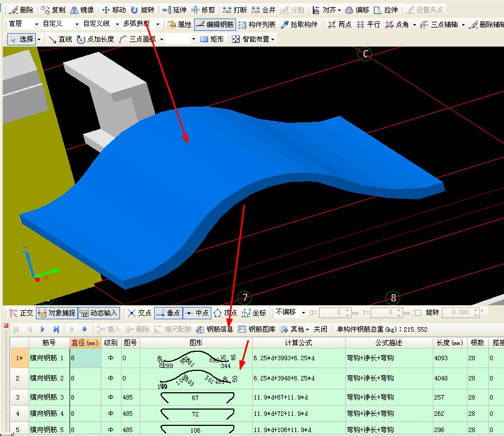Click the 偏移 (Offset) tool
504x436 pixels.
(x=357, y=10)
